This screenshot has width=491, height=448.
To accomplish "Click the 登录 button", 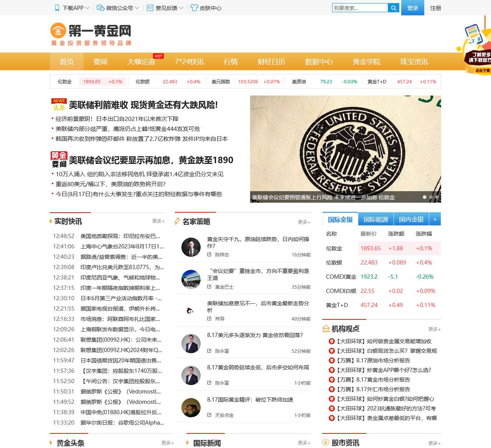I will coord(413,8).
